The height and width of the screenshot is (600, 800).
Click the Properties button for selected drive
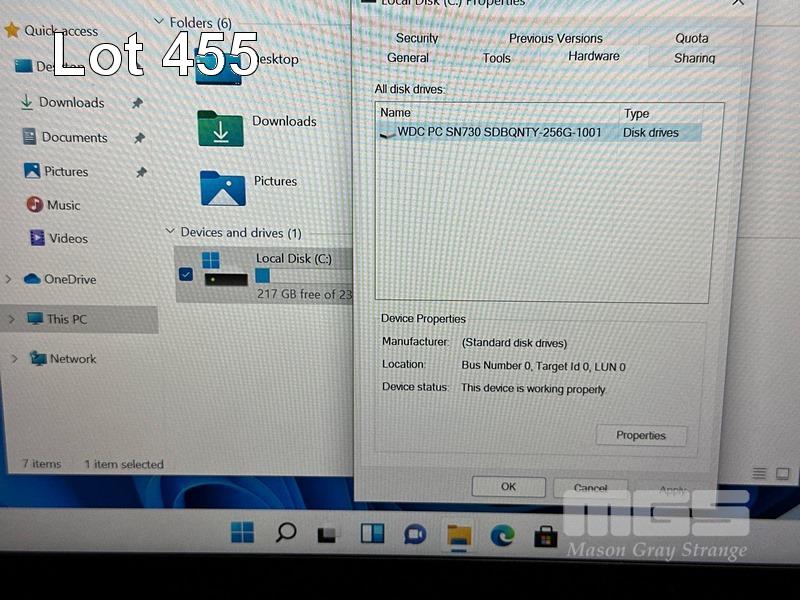pyautogui.click(x=640, y=435)
